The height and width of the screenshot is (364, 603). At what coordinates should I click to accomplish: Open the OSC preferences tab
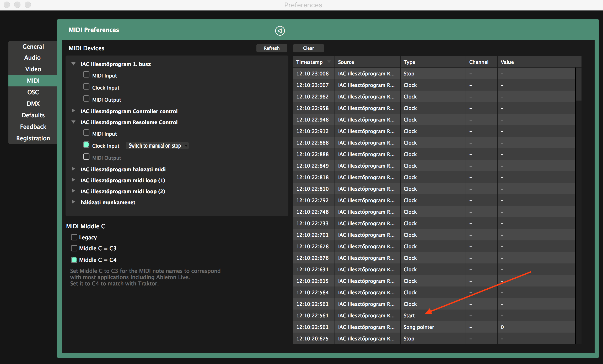[33, 92]
